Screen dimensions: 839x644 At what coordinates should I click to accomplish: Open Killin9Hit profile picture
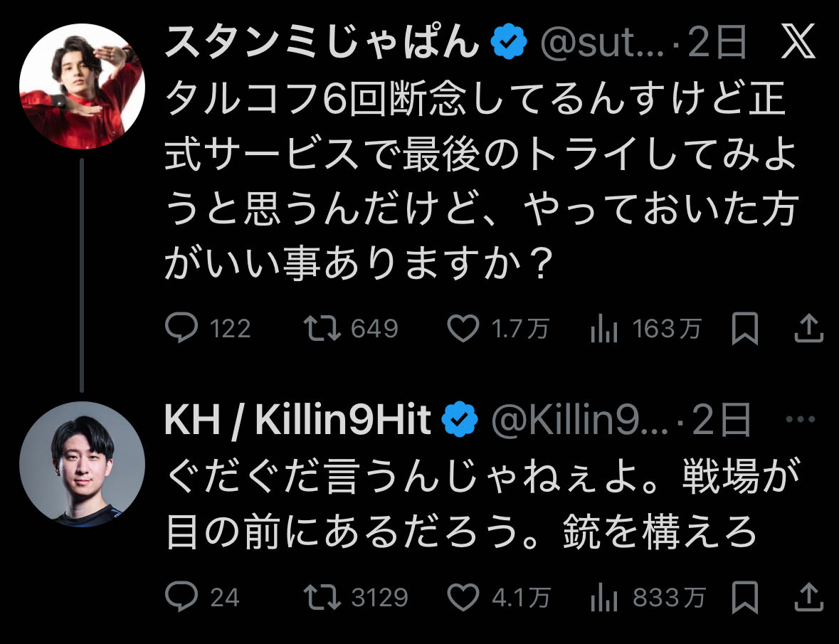pyautogui.click(x=82, y=464)
